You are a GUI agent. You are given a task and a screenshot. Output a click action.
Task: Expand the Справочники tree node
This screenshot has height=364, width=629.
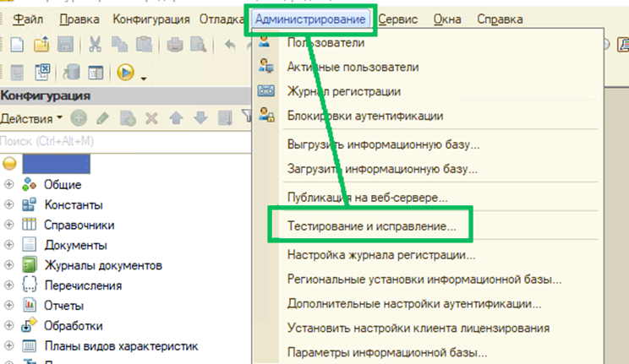coord(8,225)
